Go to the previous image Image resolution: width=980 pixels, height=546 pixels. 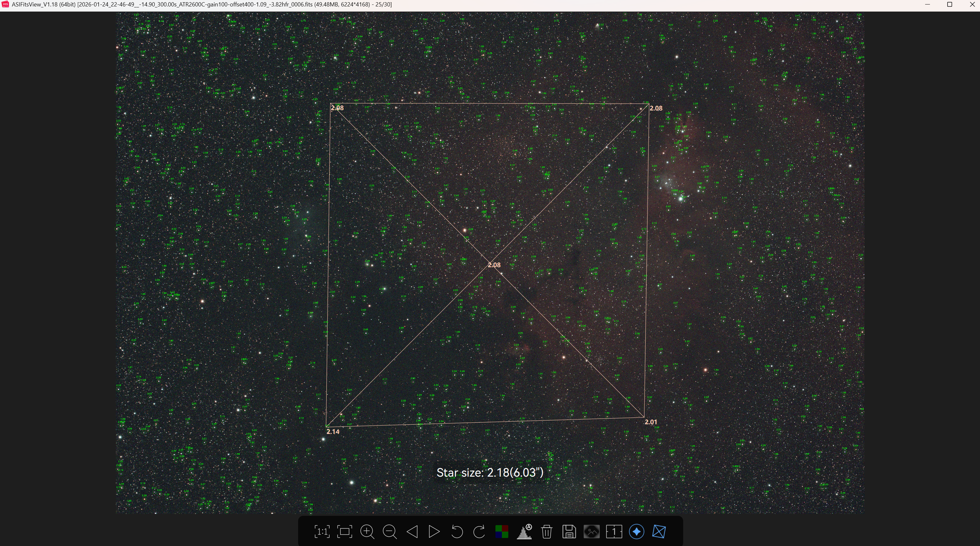412,532
